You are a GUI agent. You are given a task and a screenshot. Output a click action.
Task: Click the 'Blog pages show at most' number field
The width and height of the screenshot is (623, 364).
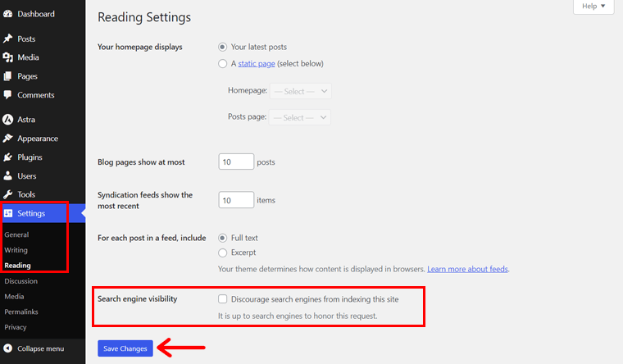tap(236, 162)
